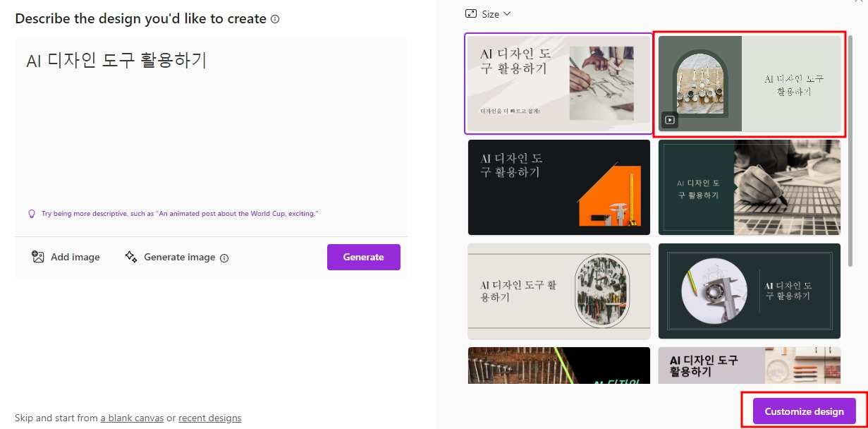Click the info icon next to Generate image
Screen dimensions: 868x429
pos(224,258)
